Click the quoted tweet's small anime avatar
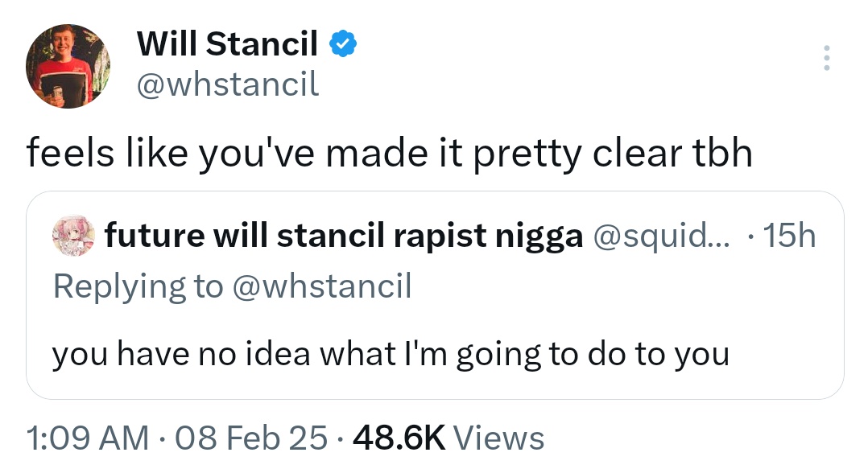This screenshot has height=473, width=868. [x=72, y=236]
